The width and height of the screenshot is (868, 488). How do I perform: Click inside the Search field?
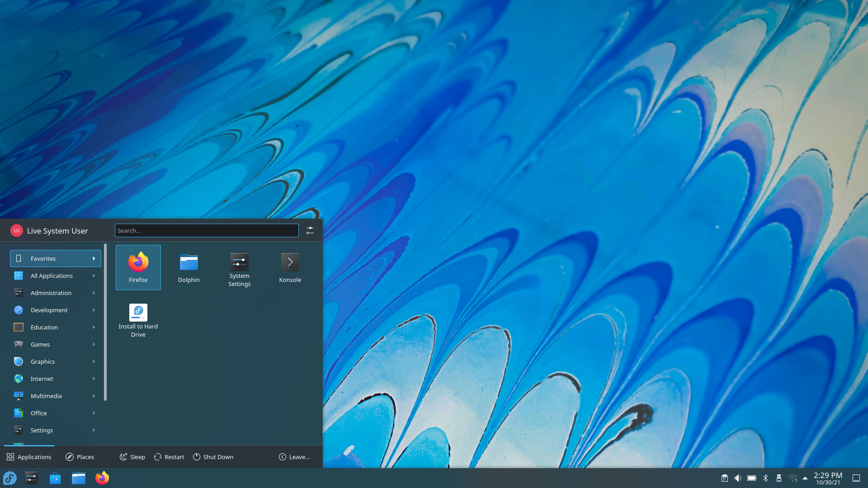[x=206, y=230]
